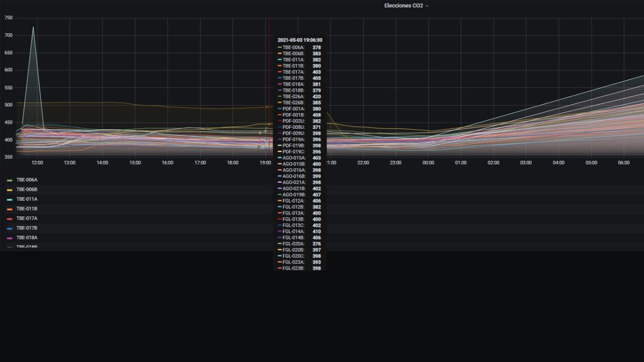The image size is (644, 362).
Task: Click the magenta TBE-018A legend color swatch
Action: (x=10, y=238)
